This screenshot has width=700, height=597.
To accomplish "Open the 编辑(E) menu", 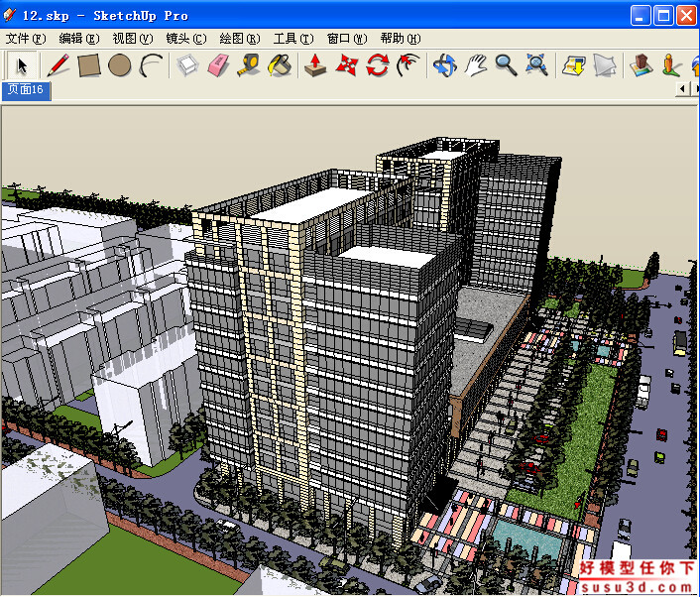I will click(79, 39).
